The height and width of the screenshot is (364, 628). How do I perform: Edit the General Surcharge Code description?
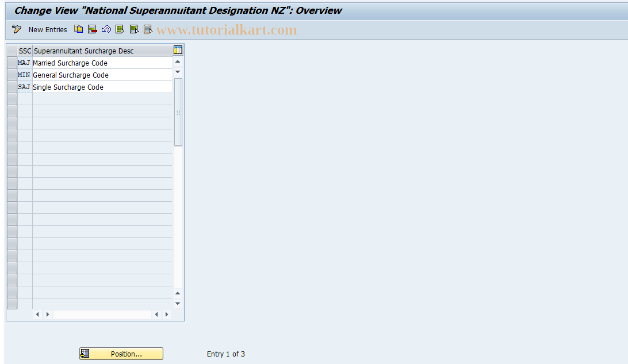102,75
